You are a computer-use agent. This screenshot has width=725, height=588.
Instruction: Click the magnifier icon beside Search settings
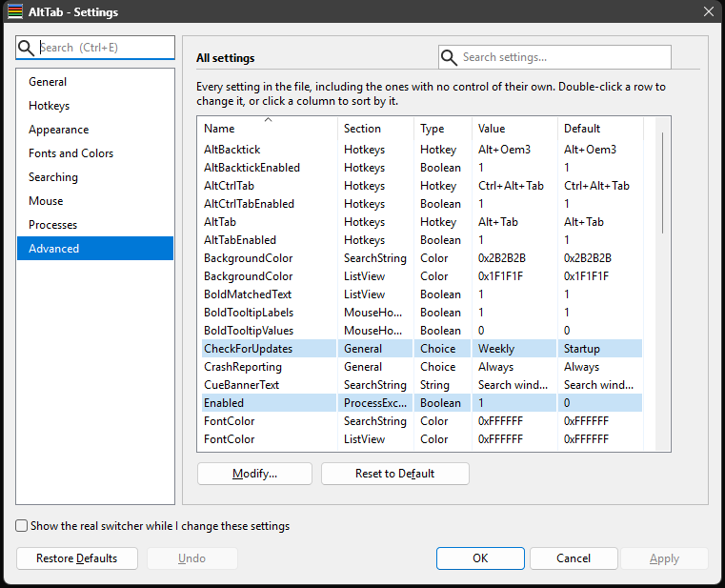(449, 57)
